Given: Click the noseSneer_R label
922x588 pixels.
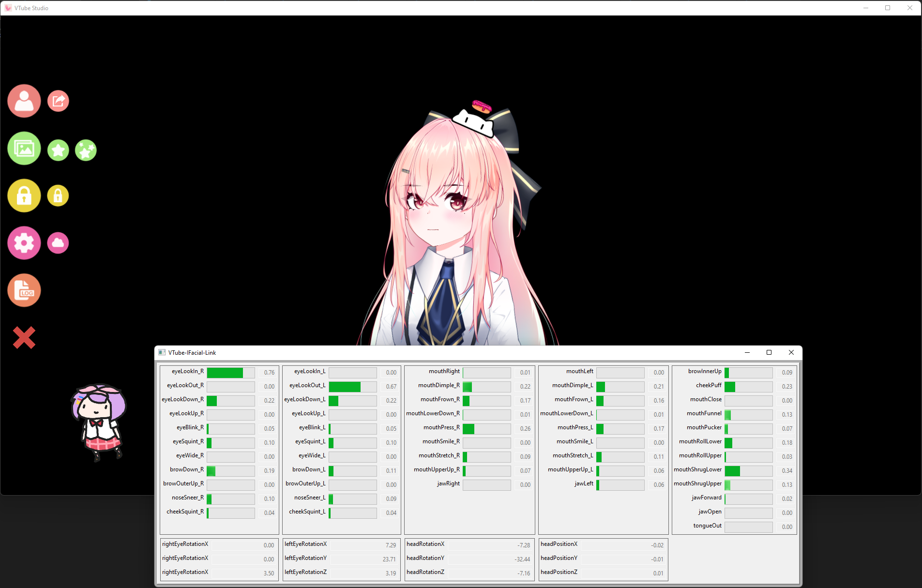Looking at the screenshot, I should pyautogui.click(x=188, y=498).
